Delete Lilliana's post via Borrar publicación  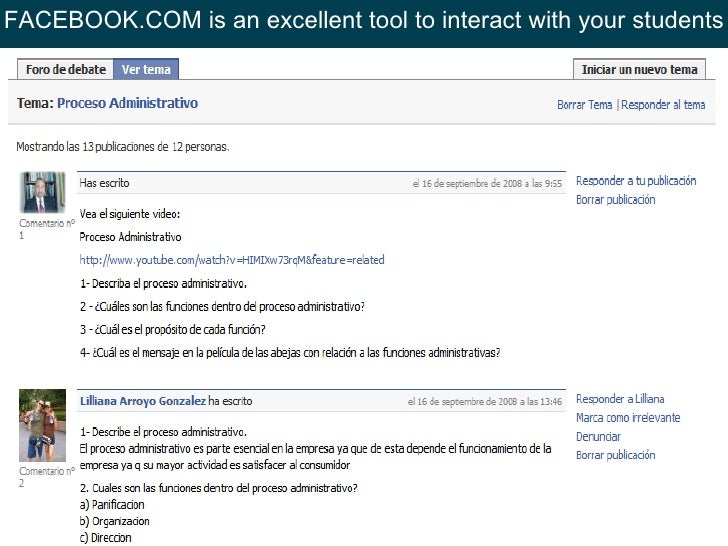[x=615, y=455]
